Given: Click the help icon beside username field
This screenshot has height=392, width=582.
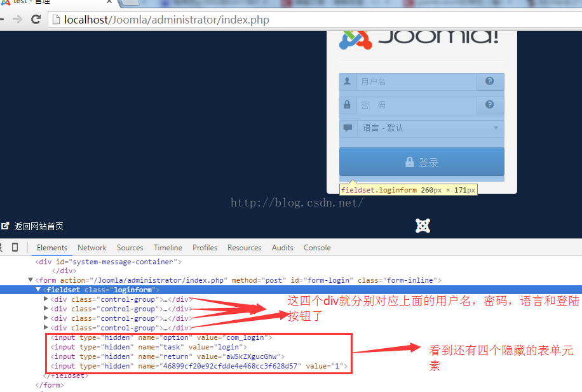Looking at the screenshot, I should coord(490,81).
